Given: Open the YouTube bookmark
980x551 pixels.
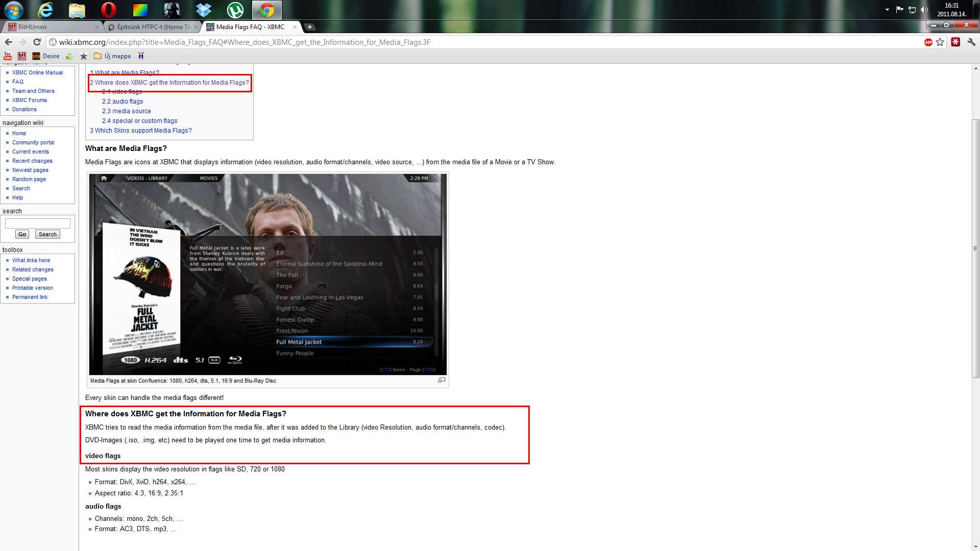Looking at the screenshot, I should pyautogui.click(x=8, y=56).
